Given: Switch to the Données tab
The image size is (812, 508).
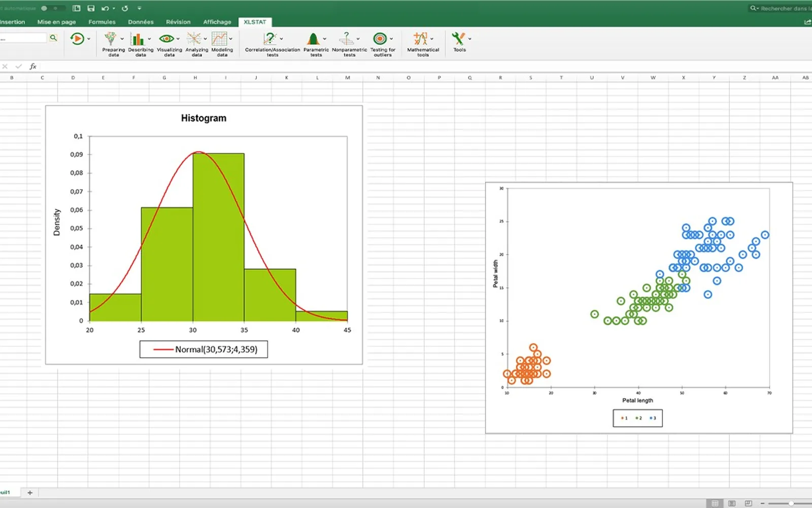Looking at the screenshot, I should point(141,22).
